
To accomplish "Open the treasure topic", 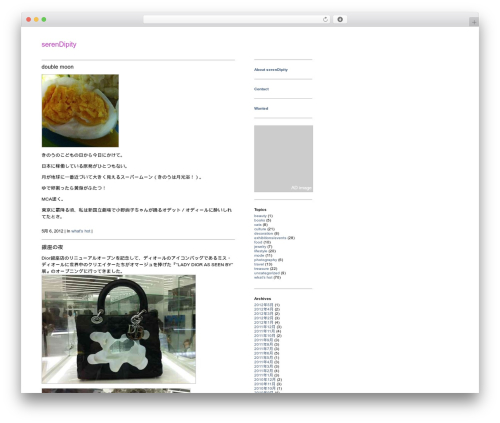I will (261, 268).
